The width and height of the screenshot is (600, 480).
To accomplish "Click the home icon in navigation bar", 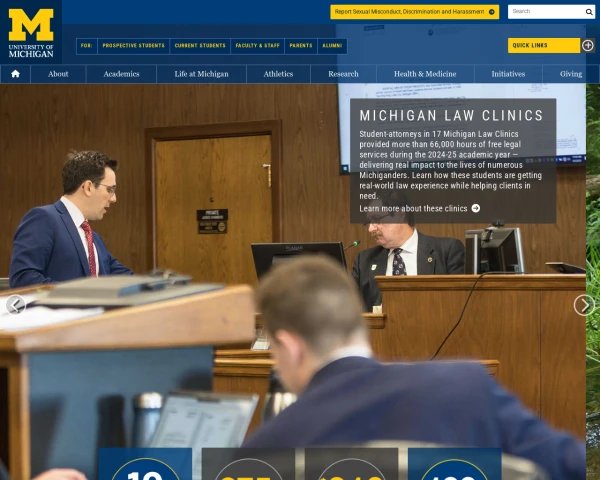I will [x=15, y=74].
